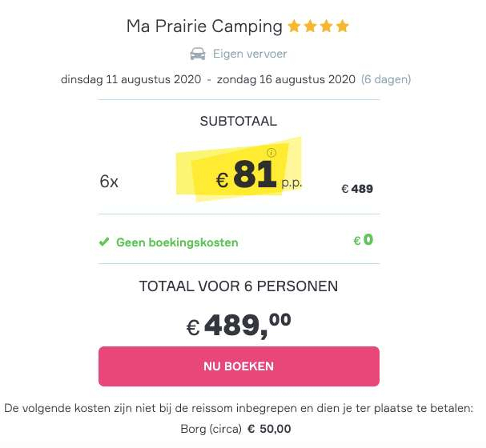Click the Eigen vervoer label
The width and height of the screenshot is (486, 448).
pos(250,54)
